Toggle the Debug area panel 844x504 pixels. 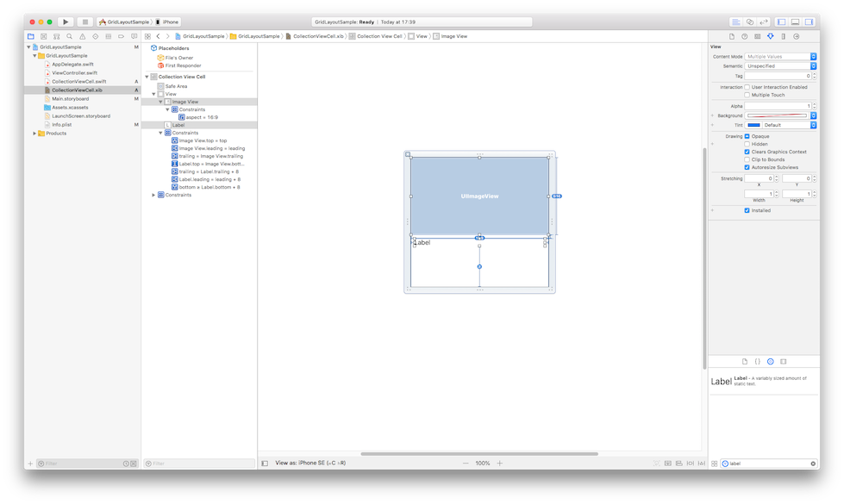(795, 22)
